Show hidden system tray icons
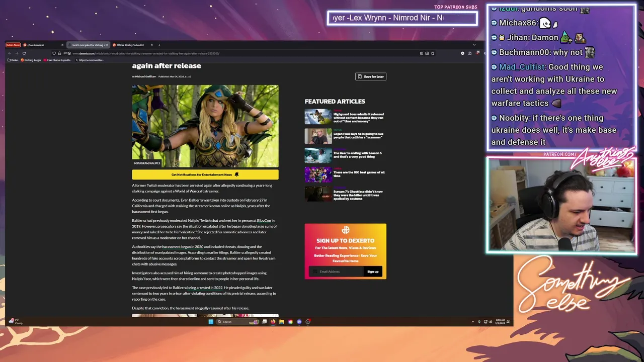This screenshot has width=644, height=362. (473, 322)
